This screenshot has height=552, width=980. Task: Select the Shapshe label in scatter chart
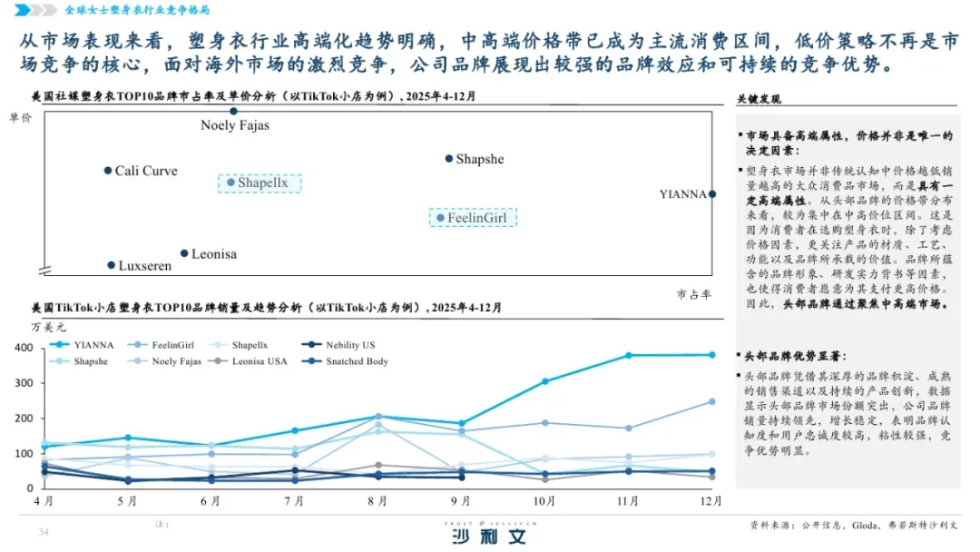(480, 159)
